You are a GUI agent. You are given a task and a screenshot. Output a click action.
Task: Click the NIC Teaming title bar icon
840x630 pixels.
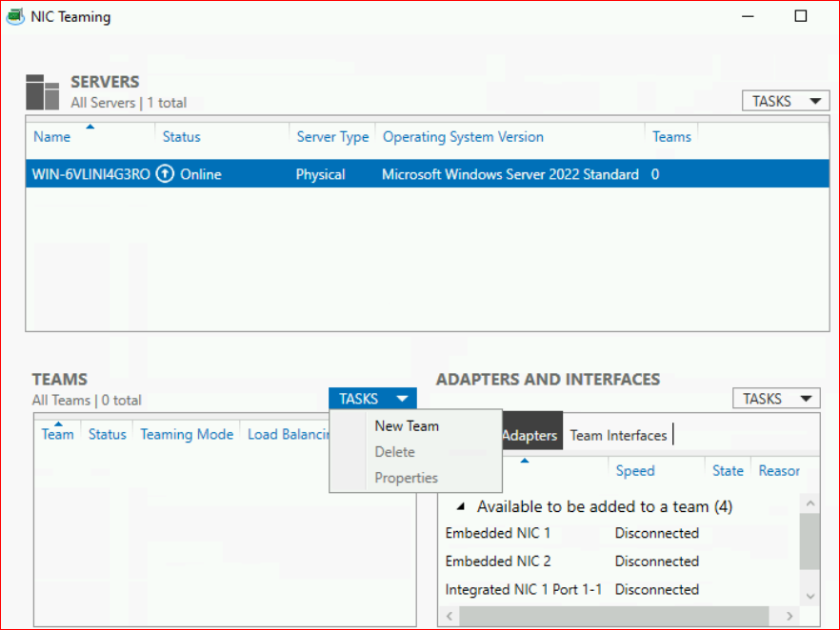click(x=15, y=16)
